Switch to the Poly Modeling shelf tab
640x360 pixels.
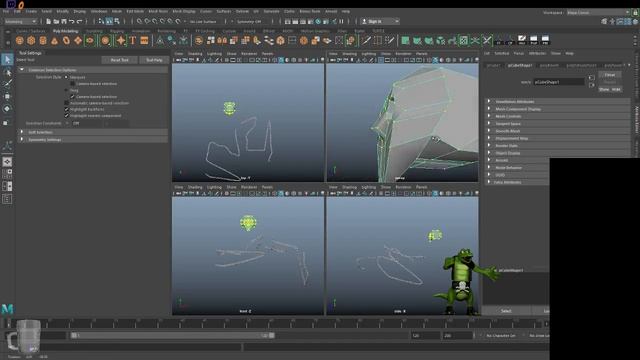65,31
